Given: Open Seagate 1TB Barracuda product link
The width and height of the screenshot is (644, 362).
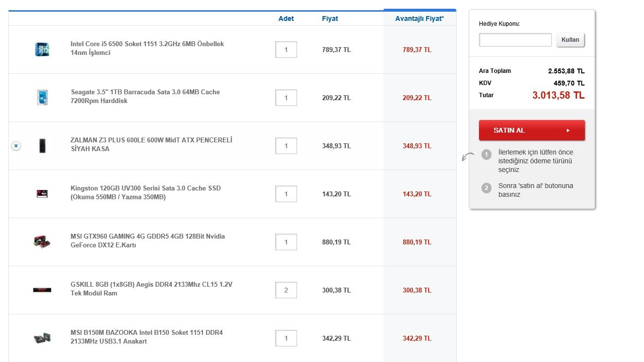Looking at the screenshot, I should (x=145, y=96).
